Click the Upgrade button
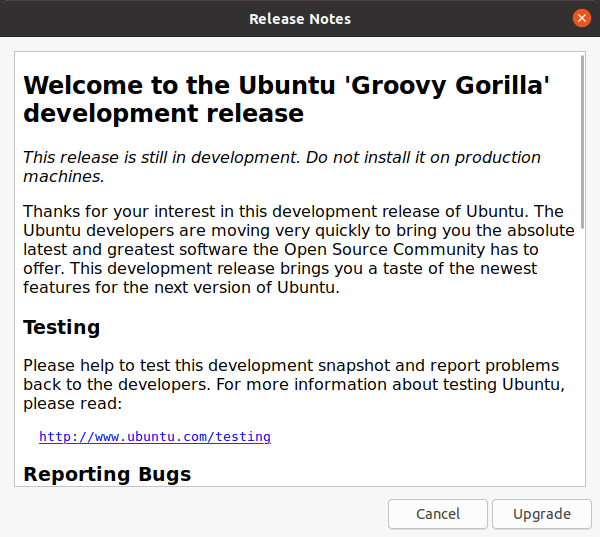Image resolution: width=600 pixels, height=537 pixels. click(x=541, y=514)
